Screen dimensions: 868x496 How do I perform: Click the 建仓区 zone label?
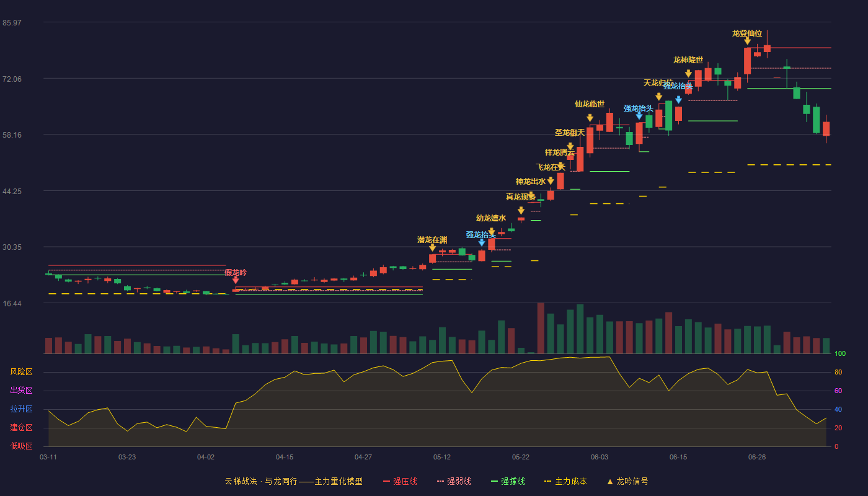coord(22,428)
